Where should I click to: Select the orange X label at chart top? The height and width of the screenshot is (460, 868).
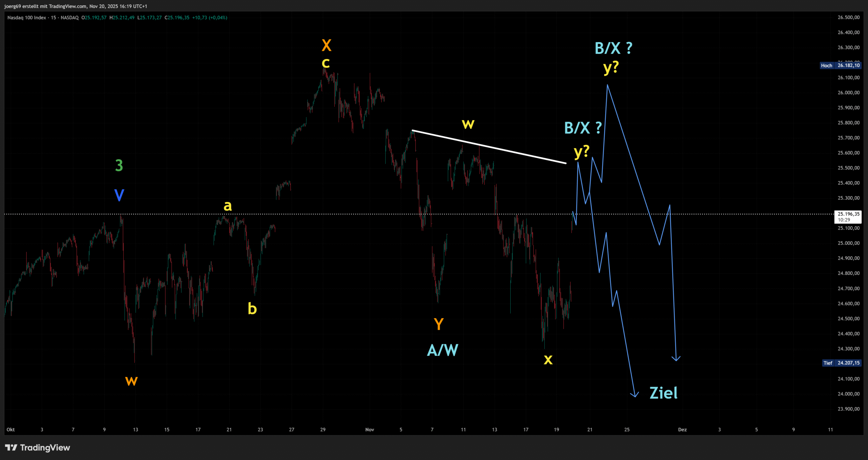(326, 46)
